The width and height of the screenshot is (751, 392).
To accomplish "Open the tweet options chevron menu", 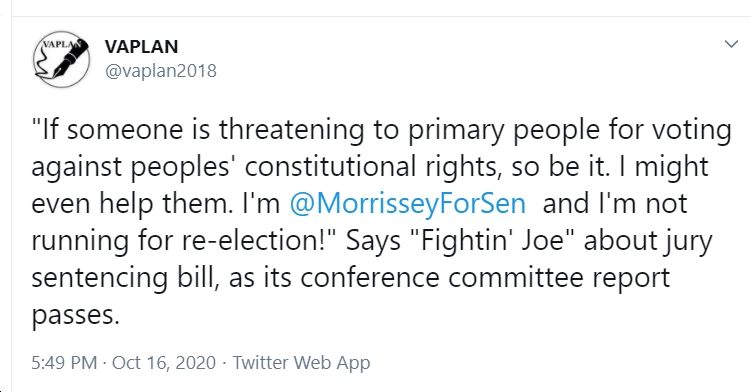I will click(x=731, y=44).
